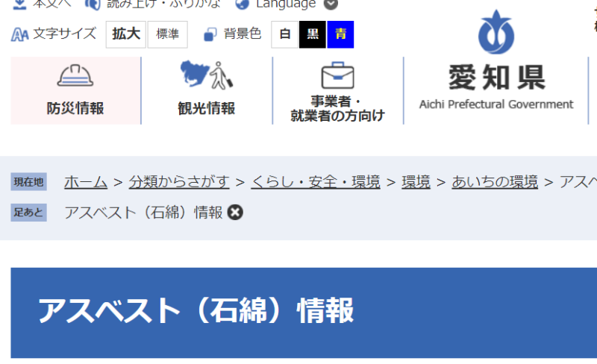The height and width of the screenshot is (364, 597).
Task: Open 防災情報 via the helmet icon
Action: 75,77
